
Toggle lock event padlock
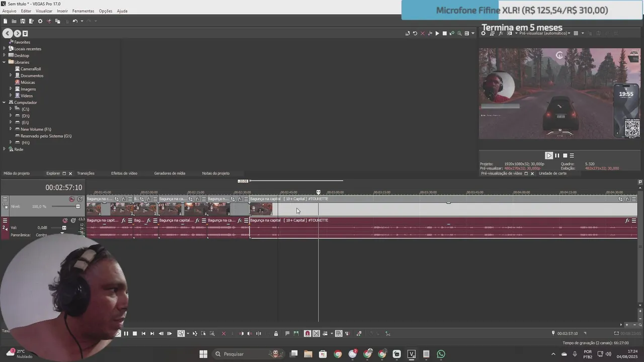point(276,333)
